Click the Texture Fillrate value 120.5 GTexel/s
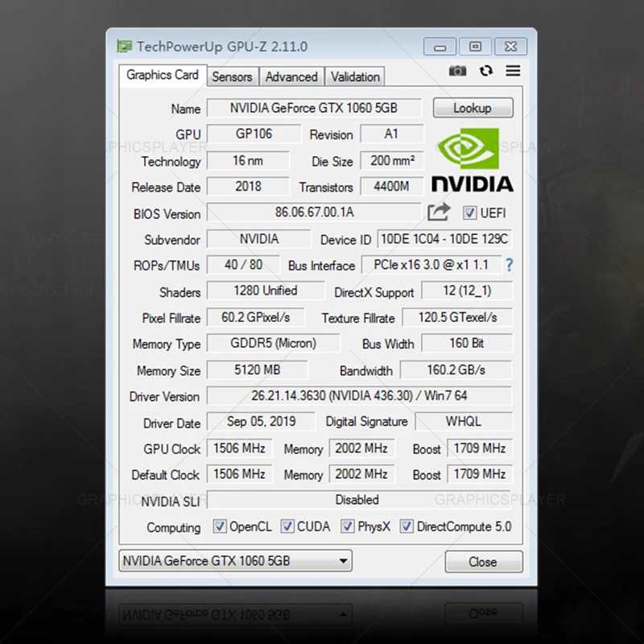The image size is (644, 644). click(457, 317)
